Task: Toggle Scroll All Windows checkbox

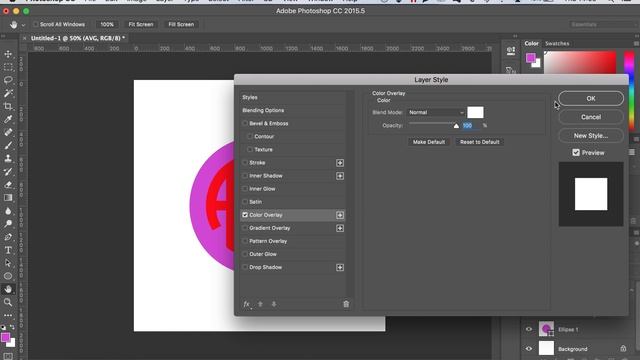Action: (36, 24)
